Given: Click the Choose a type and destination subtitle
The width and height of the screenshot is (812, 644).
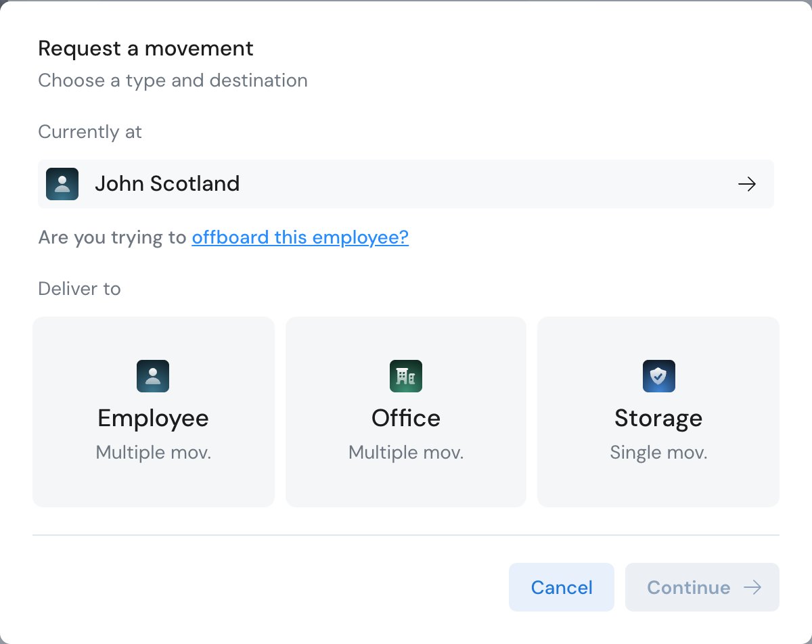Looking at the screenshot, I should pyautogui.click(x=173, y=80).
